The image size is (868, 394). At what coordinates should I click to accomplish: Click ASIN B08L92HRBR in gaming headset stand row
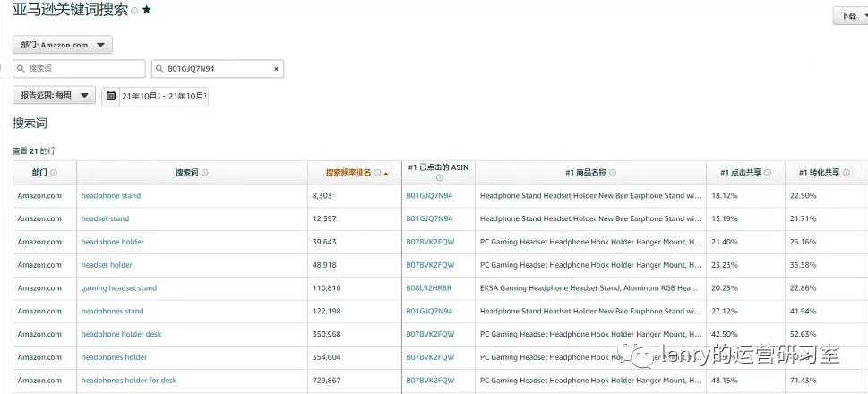click(x=429, y=288)
